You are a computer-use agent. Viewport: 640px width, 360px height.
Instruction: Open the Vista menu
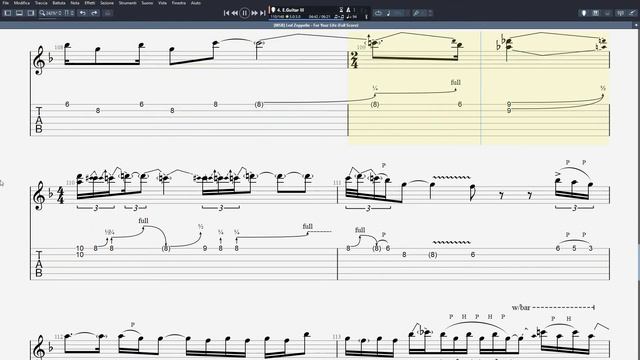click(162, 3)
